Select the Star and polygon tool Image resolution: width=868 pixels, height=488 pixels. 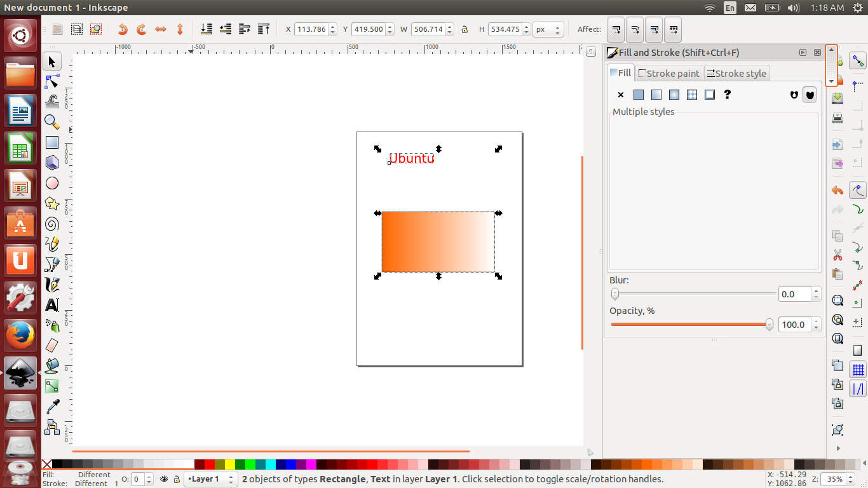52,203
